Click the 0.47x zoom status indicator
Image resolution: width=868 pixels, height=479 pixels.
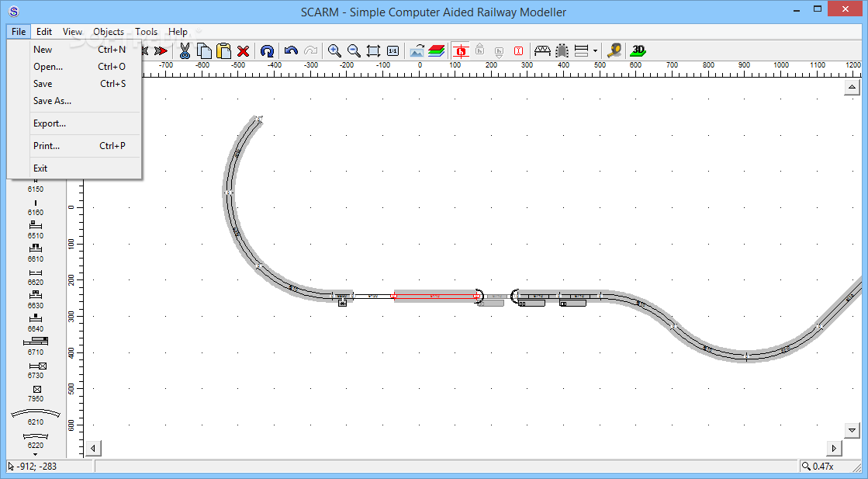[818, 467]
